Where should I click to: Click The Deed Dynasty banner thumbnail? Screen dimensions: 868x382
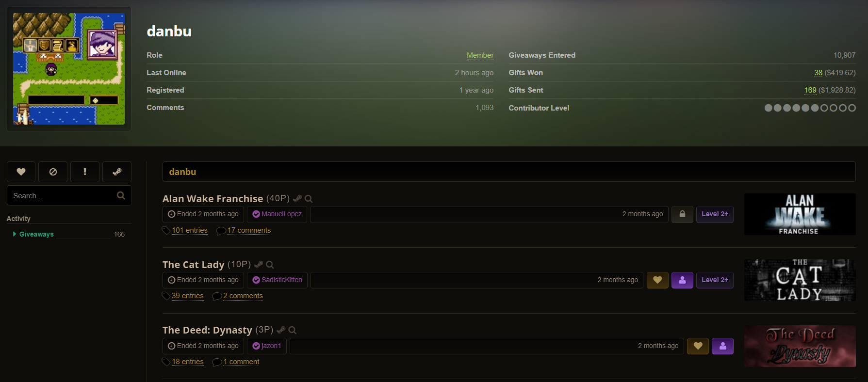[x=800, y=346]
